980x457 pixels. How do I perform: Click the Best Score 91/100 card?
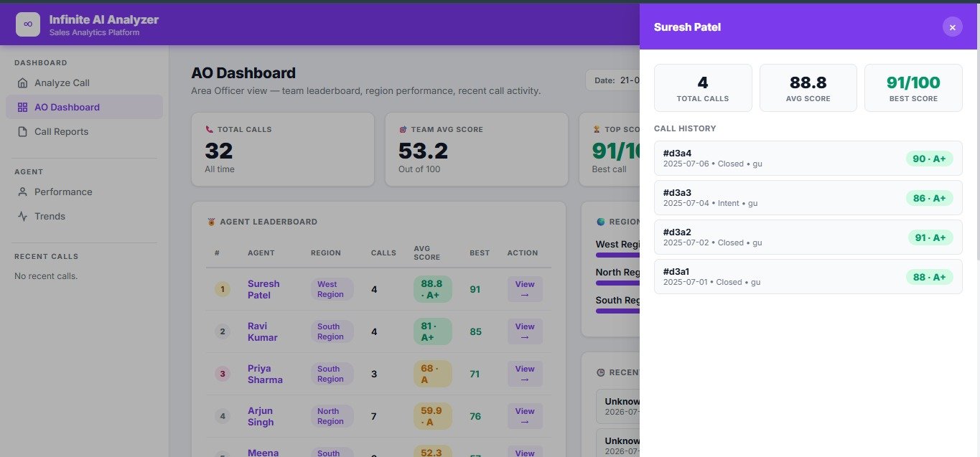[913, 88]
